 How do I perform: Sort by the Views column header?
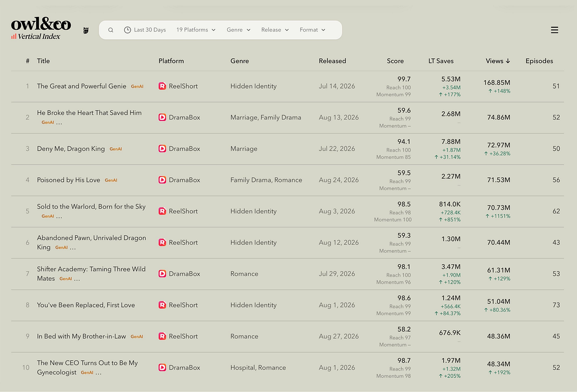[497, 61]
